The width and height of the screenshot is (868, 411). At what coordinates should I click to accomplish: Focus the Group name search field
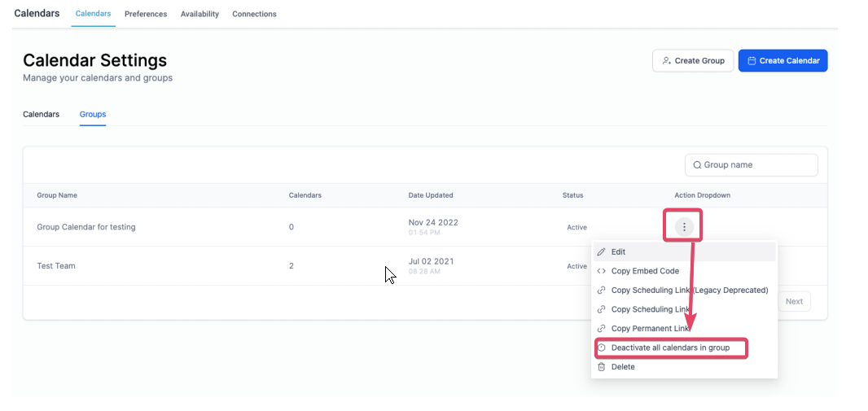[x=752, y=165]
